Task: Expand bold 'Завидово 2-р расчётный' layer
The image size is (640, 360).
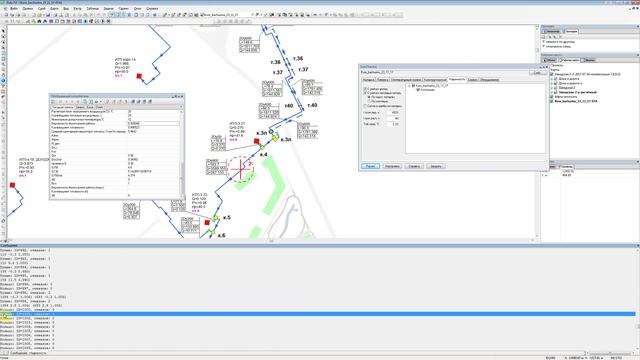Action: 552,92
